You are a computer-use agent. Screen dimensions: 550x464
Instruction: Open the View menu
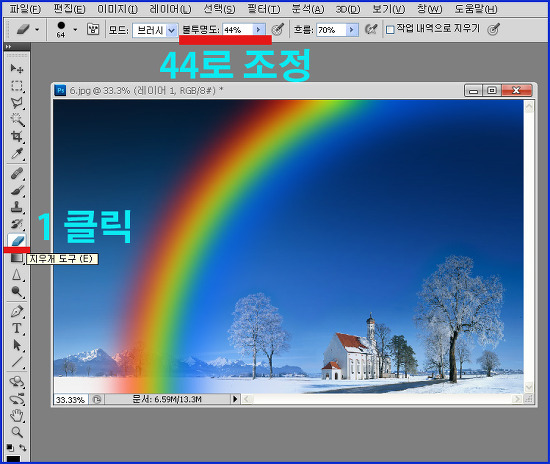coord(389,9)
